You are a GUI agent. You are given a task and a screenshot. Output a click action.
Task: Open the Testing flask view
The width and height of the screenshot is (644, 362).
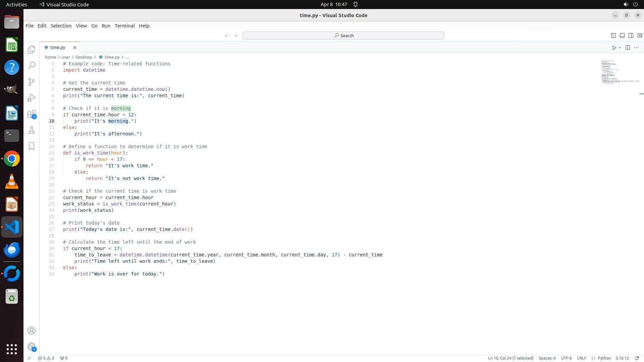32,130
